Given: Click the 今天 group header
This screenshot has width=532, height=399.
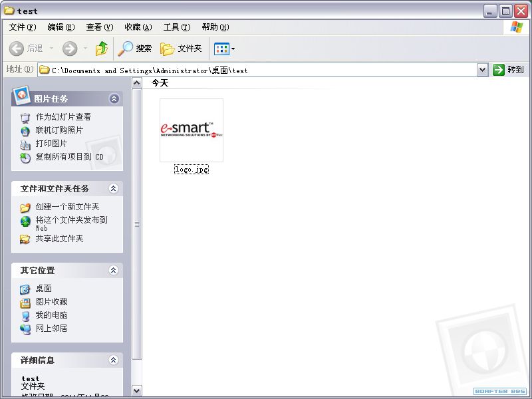Looking at the screenshot, I should tap(160, 83).
